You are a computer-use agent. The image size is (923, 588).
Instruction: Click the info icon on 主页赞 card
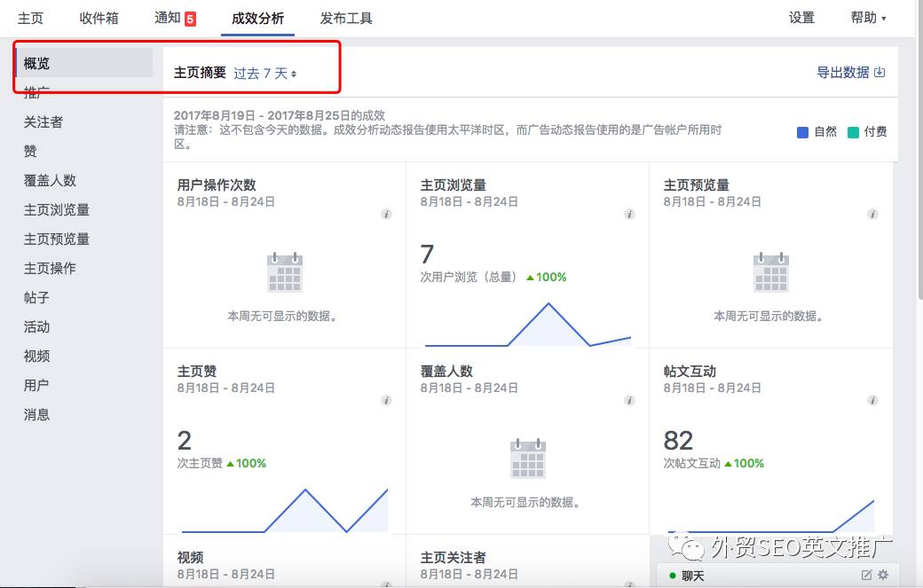[x=386, y=401]
